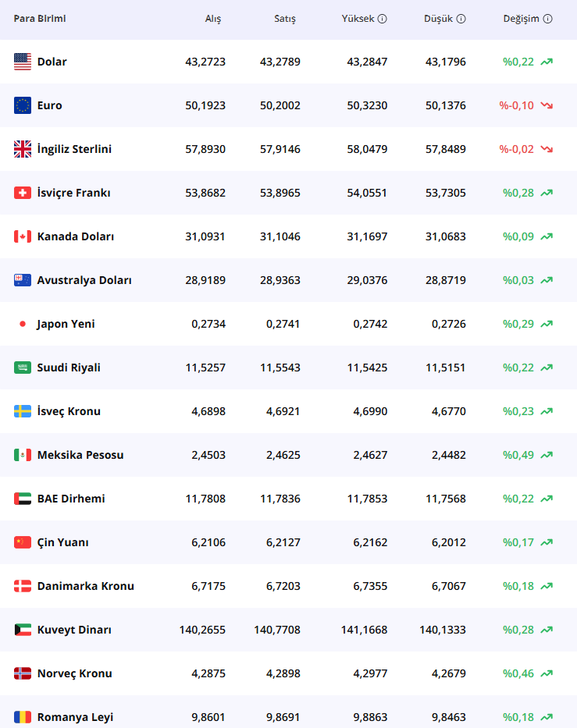Click the info icon next to Değişim
This screenshot has height=728, width=577.
click(547, 19)
